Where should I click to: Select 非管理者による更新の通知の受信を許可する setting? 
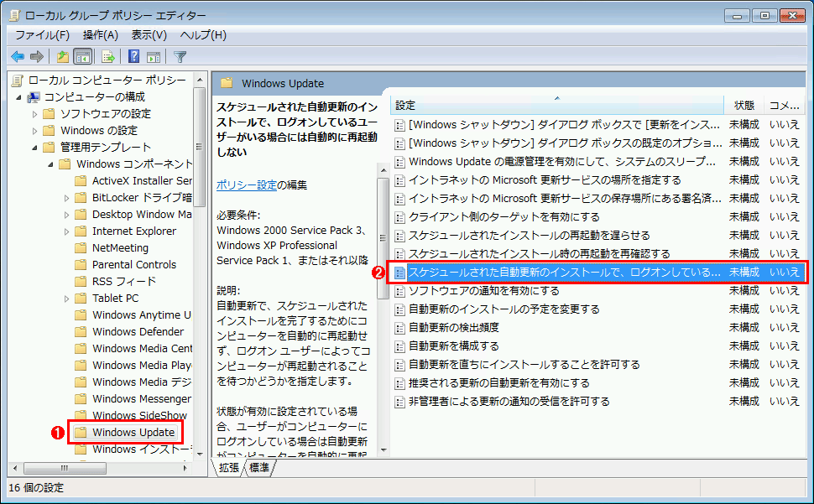click(x=509, y=402)
